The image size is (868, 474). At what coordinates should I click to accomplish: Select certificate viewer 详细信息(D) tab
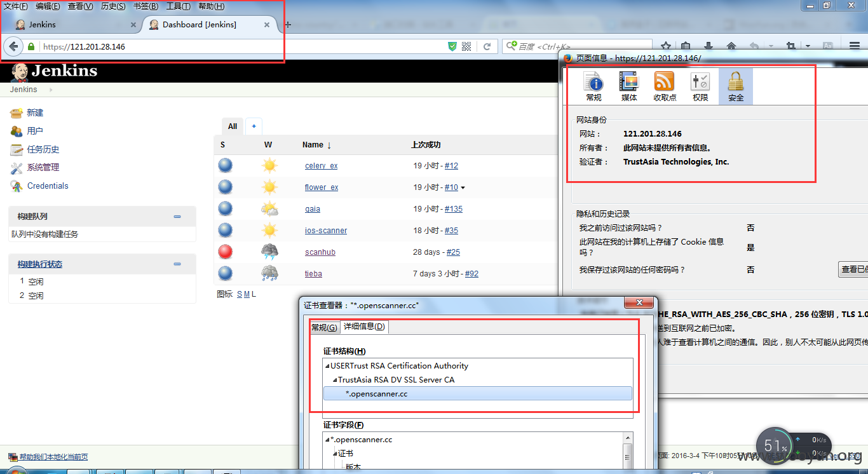[x=364, y=327]
